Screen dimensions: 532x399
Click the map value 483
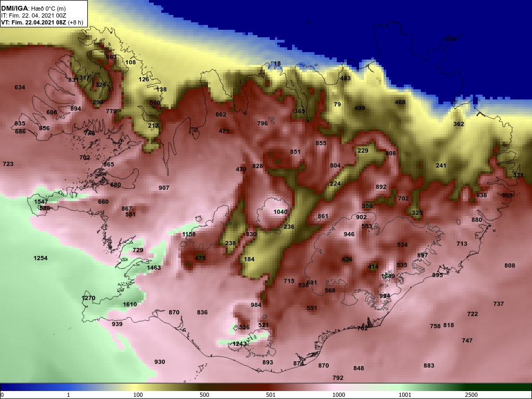345,78
